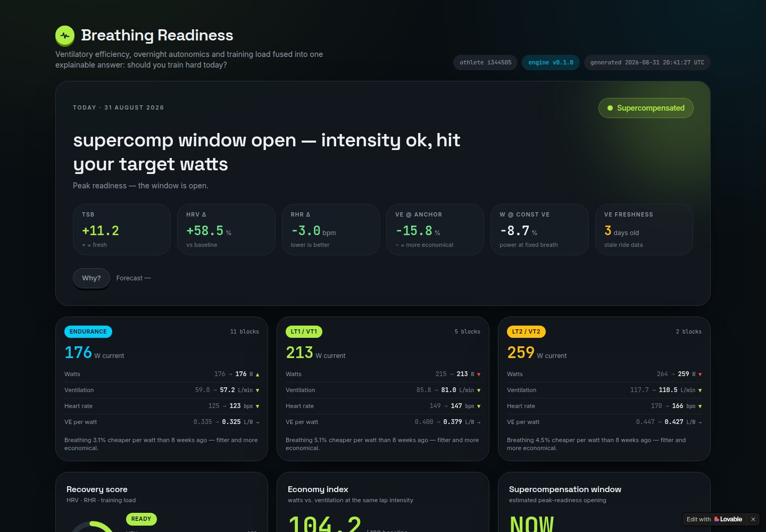
Task: Click the Endurance Heart rate down-arrow icon
Action: 257,406
